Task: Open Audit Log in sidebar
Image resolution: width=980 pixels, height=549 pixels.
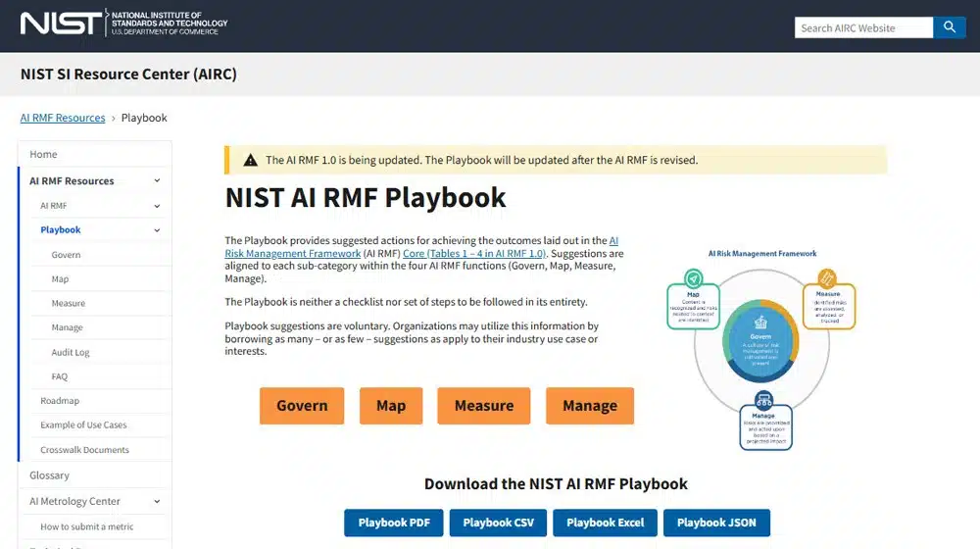Action: [70, 352]
